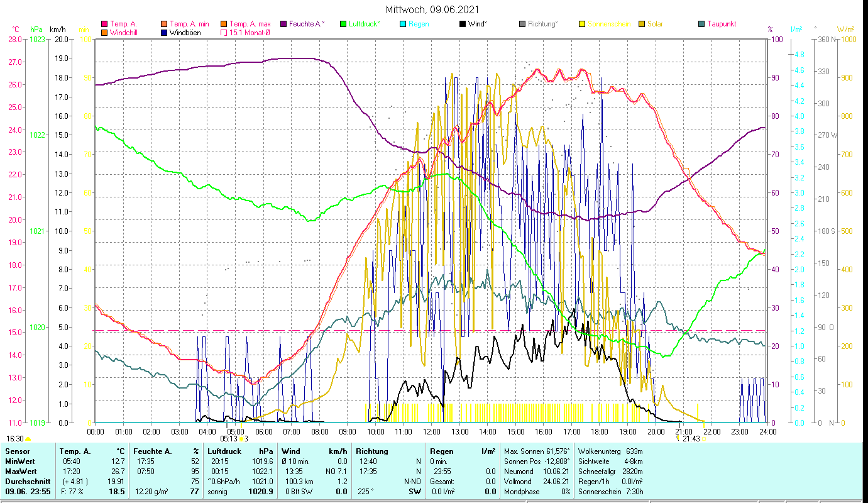
Task: Click the gold Solar legend swatch
Action: [642, 24]
